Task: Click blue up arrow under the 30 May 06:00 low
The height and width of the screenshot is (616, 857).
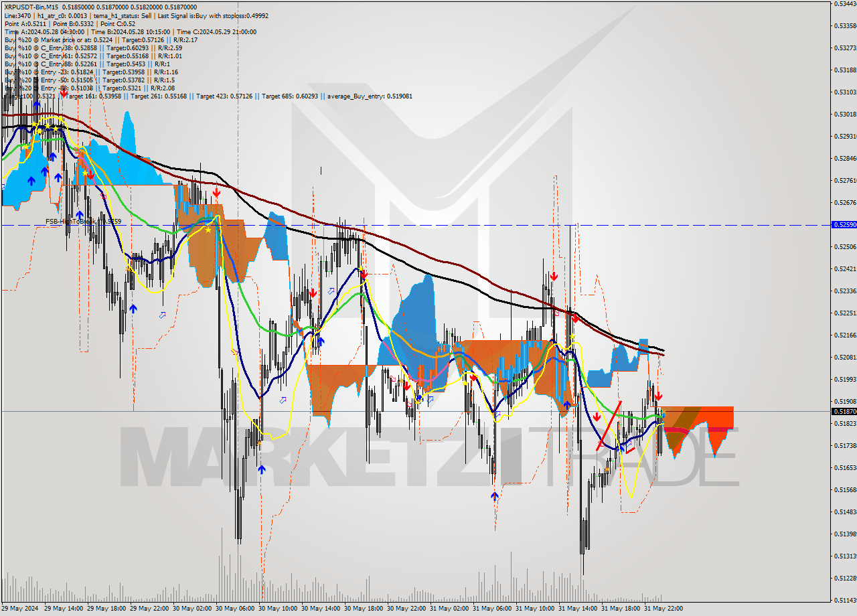Action: point(261,469)
